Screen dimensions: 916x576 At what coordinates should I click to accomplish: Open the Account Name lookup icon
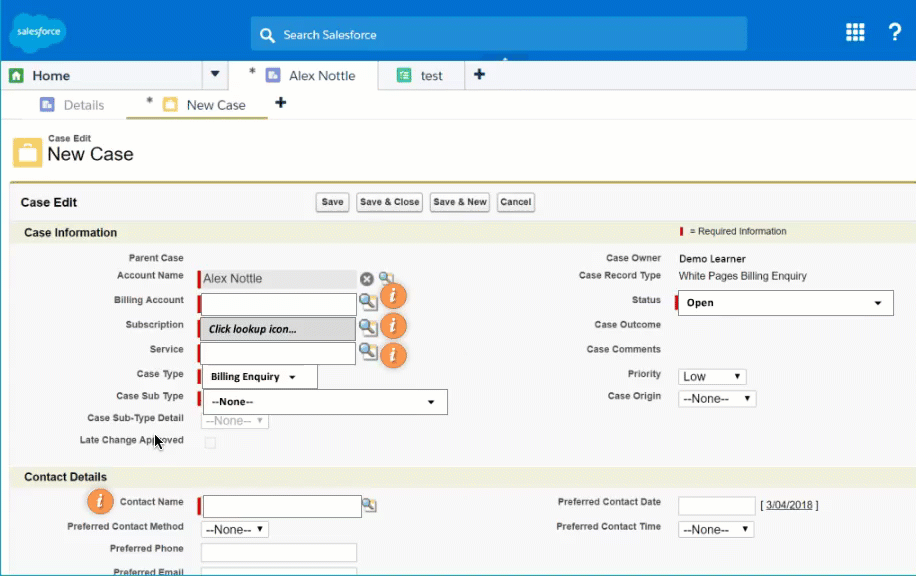[386, 277]
